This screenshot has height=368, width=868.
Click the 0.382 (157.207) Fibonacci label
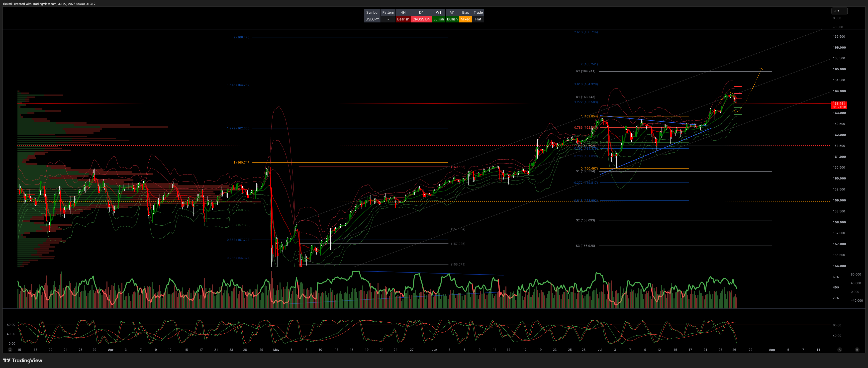(x=239, y=240)
